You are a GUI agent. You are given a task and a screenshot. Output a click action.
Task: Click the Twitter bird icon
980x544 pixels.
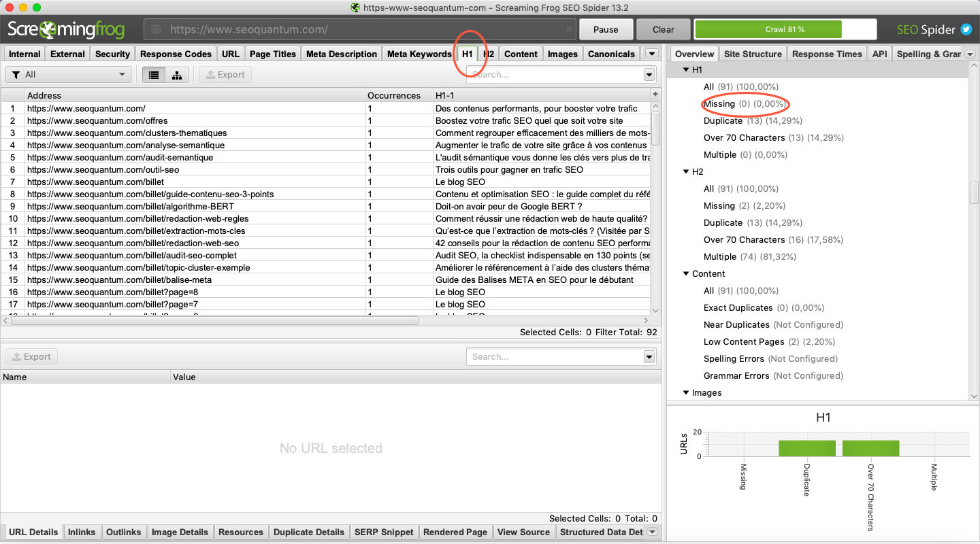click(966, 29)
